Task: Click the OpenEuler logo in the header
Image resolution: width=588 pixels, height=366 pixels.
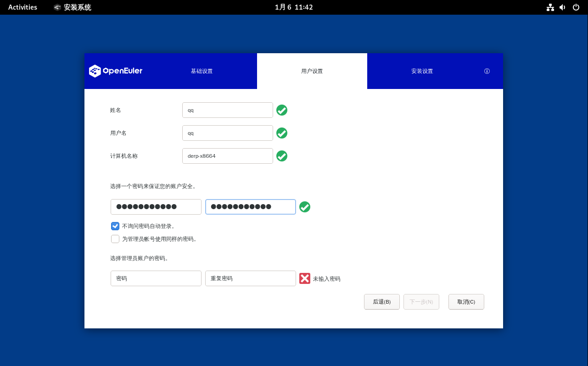Action: (x=116, y=71)
